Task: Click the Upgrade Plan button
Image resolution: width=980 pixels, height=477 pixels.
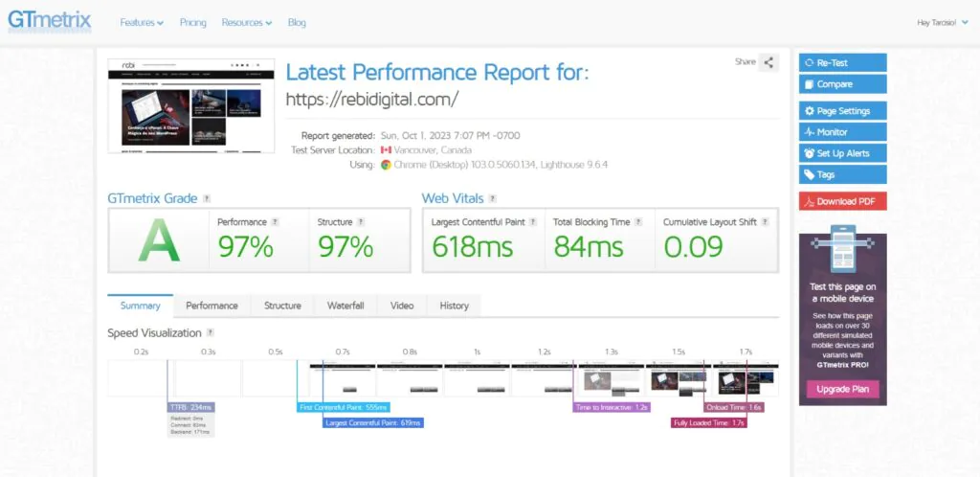Action: pyautogui.click(x=842, y=389)
